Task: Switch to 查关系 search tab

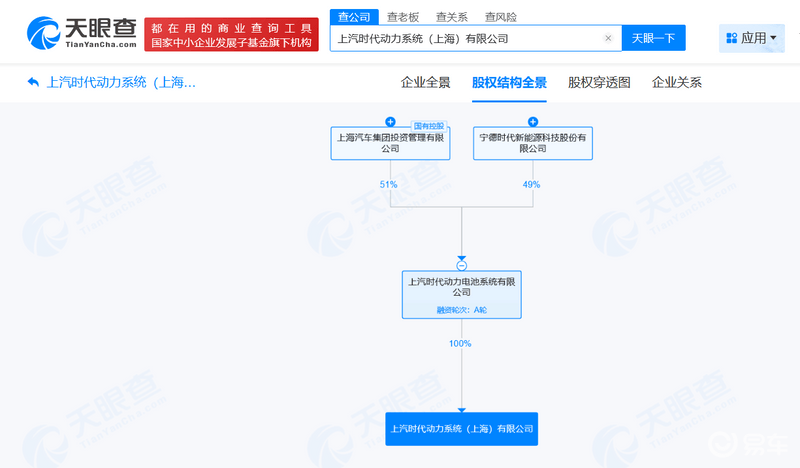Action: (451, 16)
